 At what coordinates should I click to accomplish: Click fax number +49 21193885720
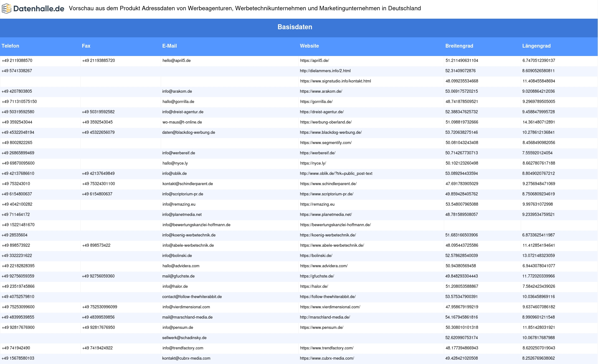tap(98, 61)
